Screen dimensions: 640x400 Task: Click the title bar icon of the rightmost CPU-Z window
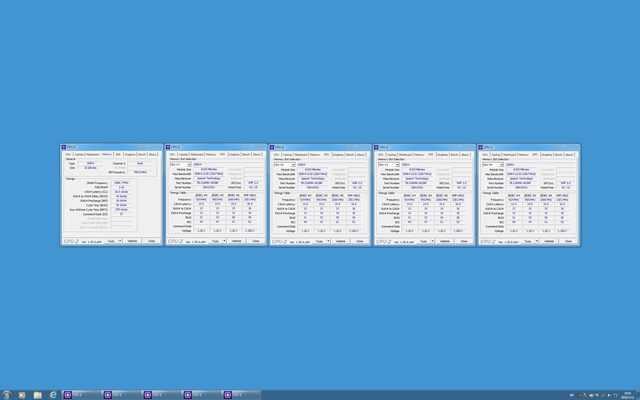click(482, 147)
